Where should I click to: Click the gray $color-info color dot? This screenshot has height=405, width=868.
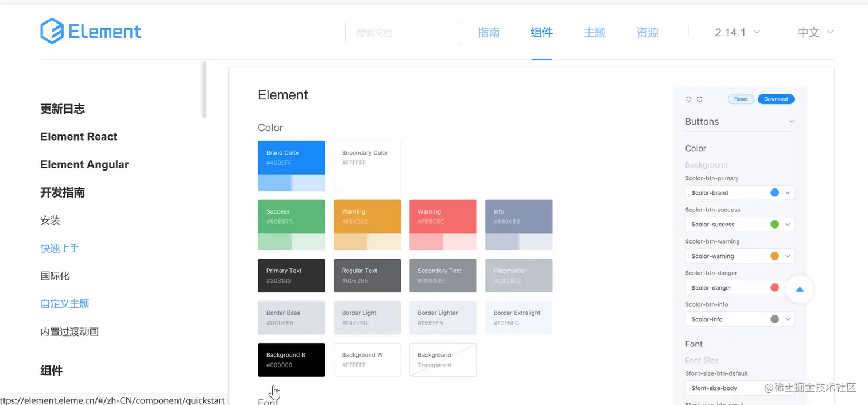point(774,319)
